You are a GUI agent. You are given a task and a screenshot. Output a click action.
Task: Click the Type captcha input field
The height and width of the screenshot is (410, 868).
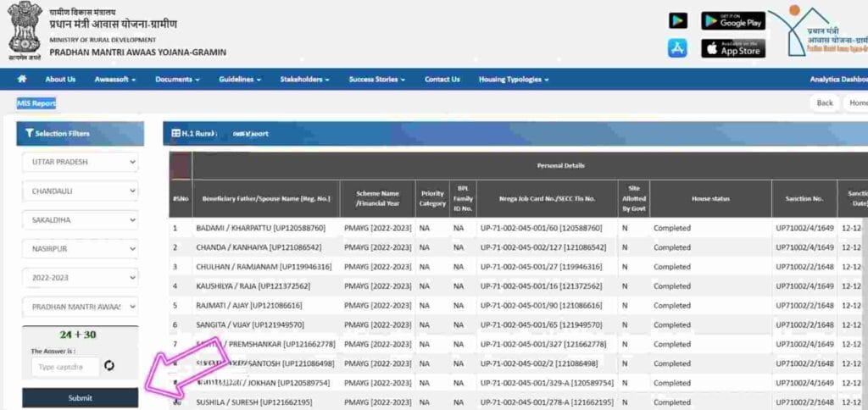tap(65, 367)
